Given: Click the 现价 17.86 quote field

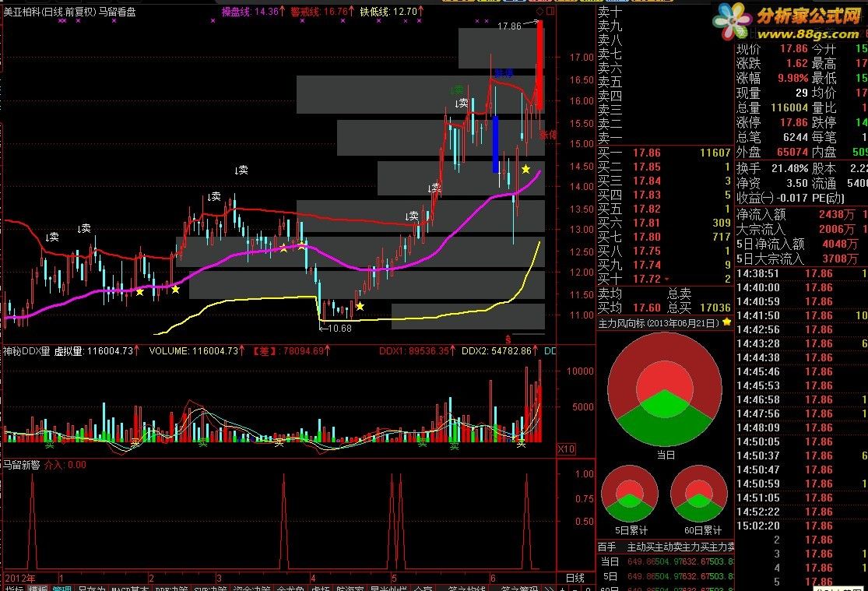Looking at the screenshot, I should (x=772, y=49).
